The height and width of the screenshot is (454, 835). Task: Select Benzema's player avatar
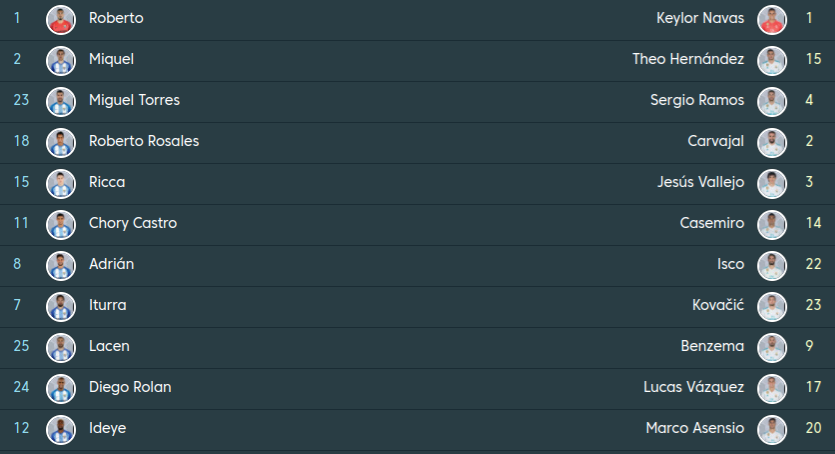tap(771, 347)
